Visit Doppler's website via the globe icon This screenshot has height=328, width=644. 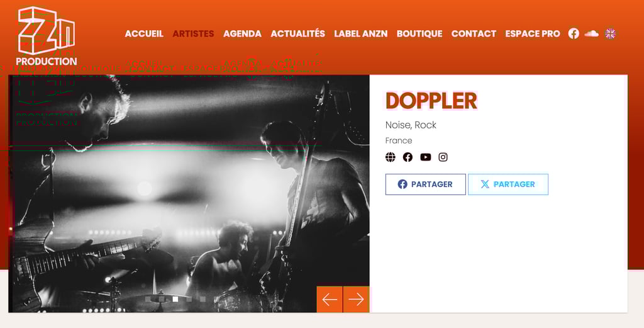pyautogui.click(x=390, y=157)
